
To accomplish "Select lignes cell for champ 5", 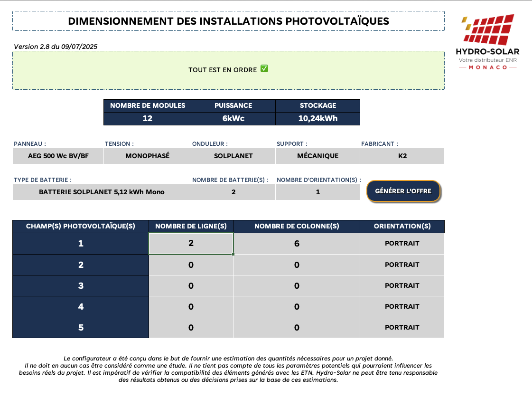I will pyautogui.click(x=191, y=328).
